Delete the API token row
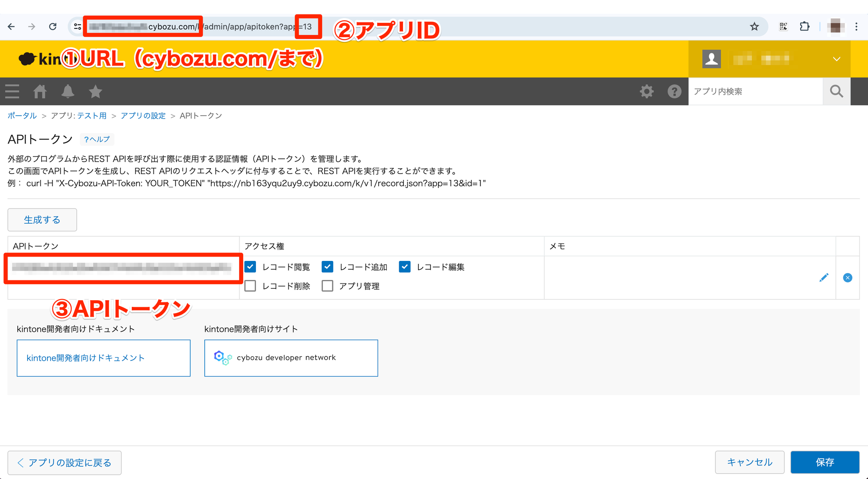The height and width of the screenshot is (479, 868). (x=847, y=278)
